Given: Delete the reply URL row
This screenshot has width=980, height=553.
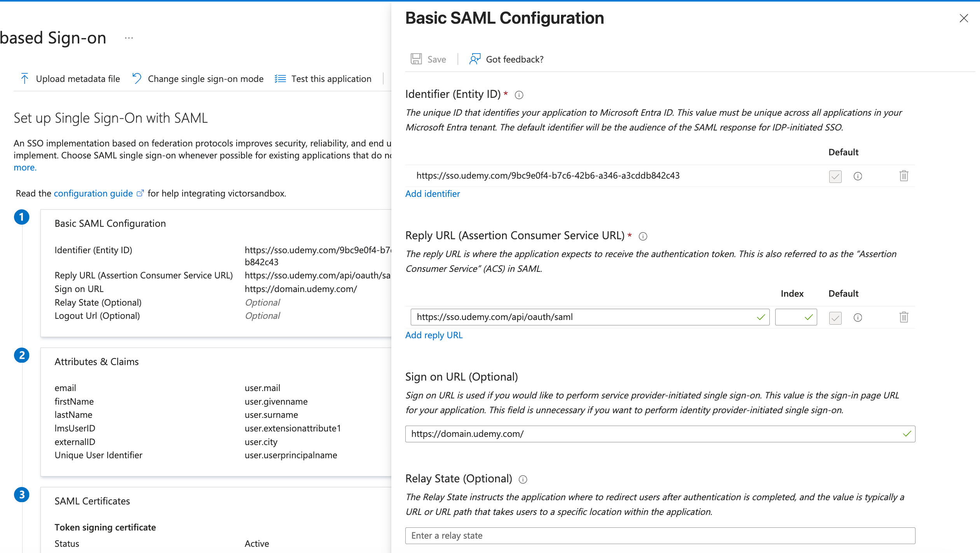Looking at the screenshot, I should point(904,317).
